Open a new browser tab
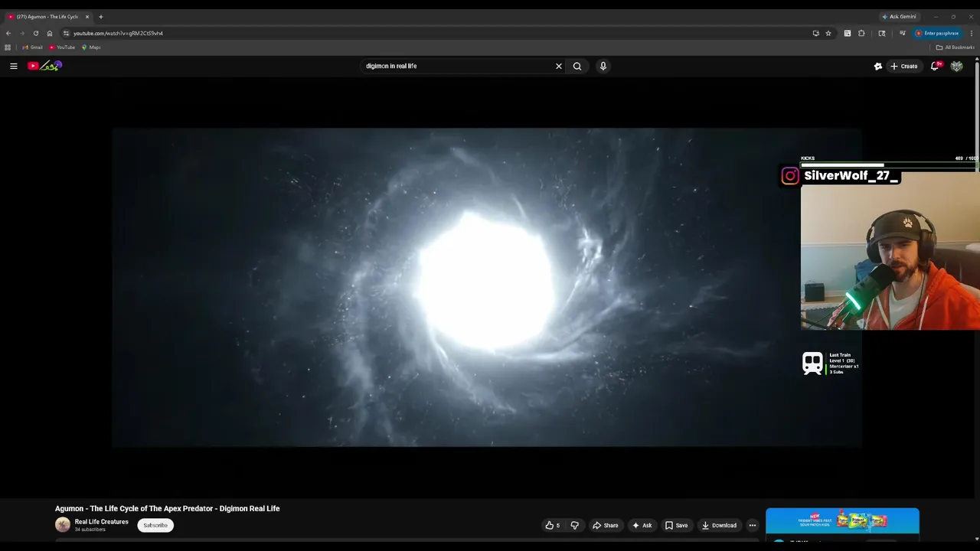This screenshot has height=551, width=980. pyautogui.click(x=100, y=17)
